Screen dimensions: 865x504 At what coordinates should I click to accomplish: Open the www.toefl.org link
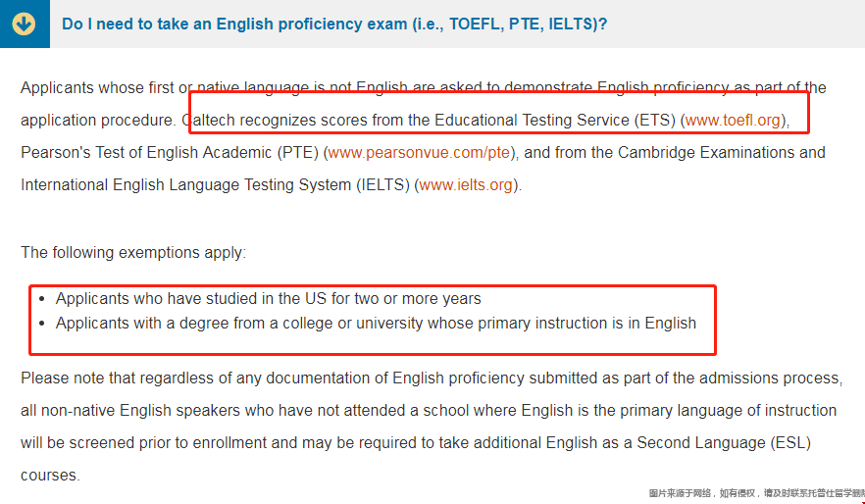pos(733,121)
